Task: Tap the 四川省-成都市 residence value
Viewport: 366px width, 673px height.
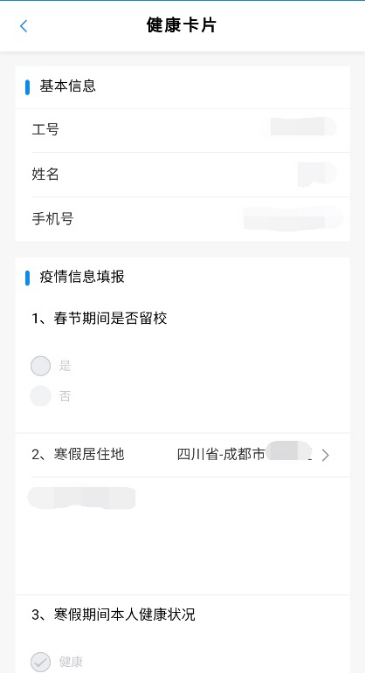Action: tap(221, 454)
